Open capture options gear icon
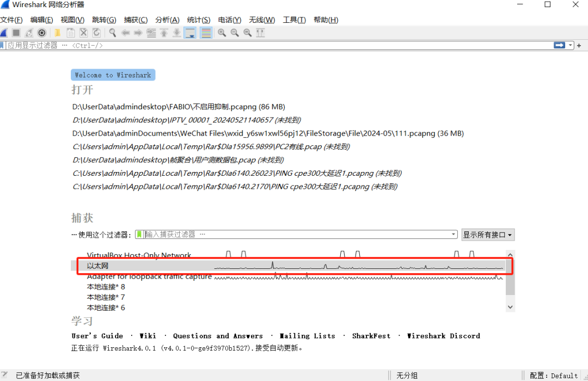 point(42,33)
